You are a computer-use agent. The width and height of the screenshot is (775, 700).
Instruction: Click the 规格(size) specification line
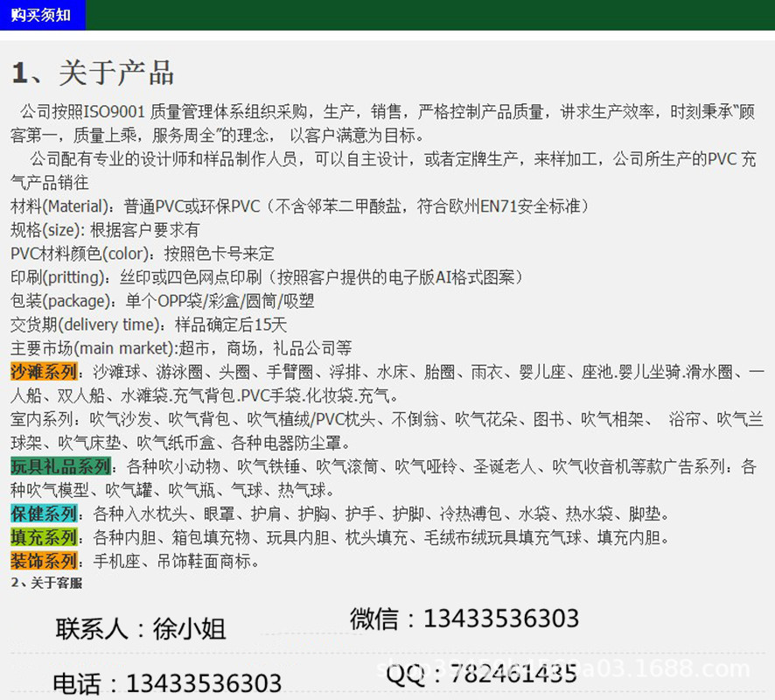pos(105,230)
